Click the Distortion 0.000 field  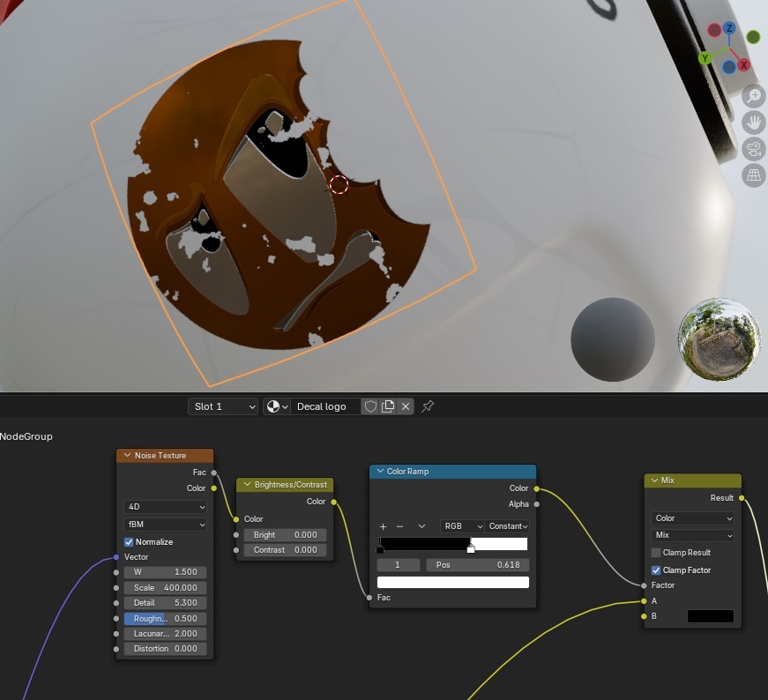[165, 649]
